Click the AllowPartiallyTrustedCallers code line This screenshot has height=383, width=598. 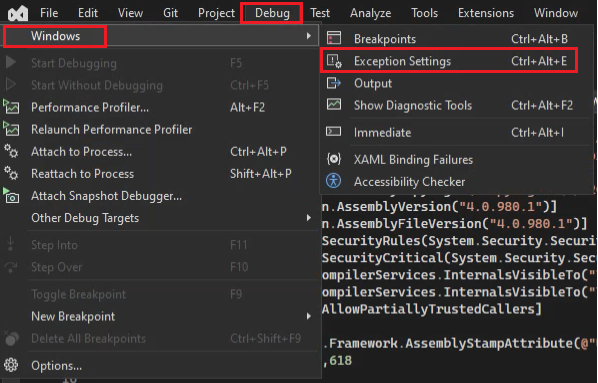[431, 309]
